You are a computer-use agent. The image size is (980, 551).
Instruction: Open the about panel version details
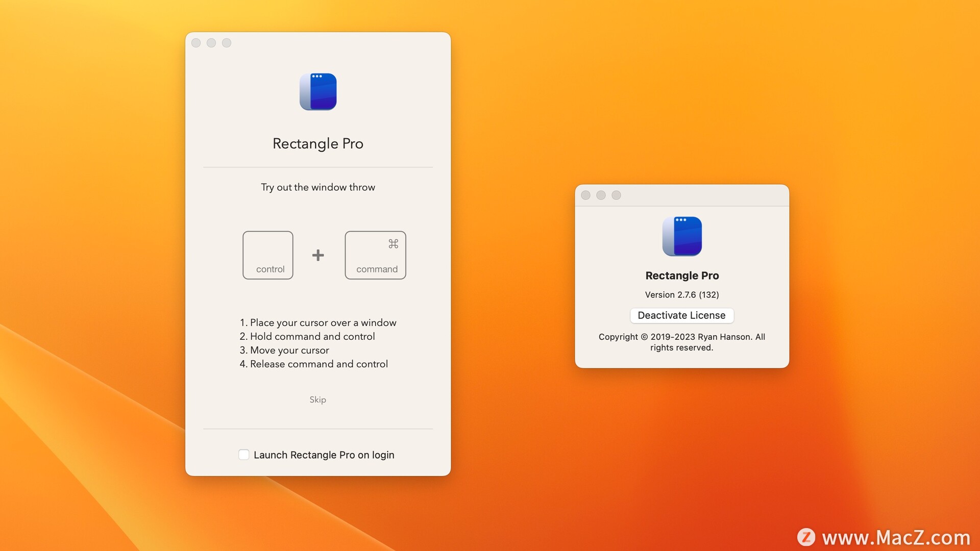tap(681, 294)
